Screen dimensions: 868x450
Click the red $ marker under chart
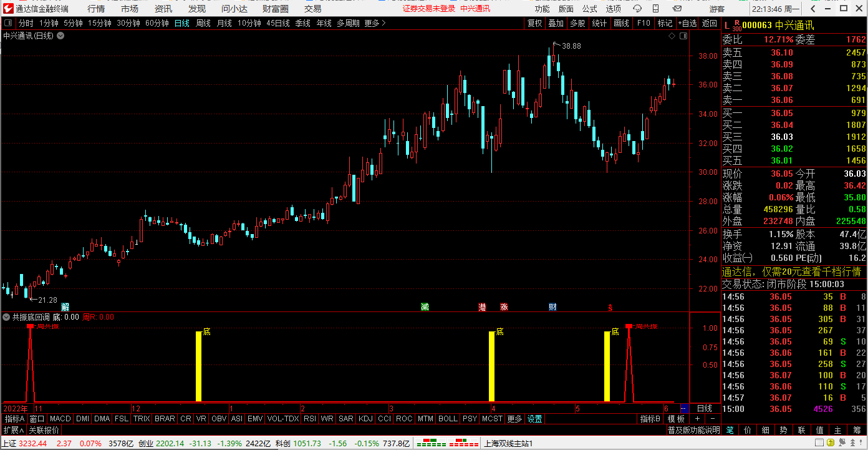tap(610, 307)
